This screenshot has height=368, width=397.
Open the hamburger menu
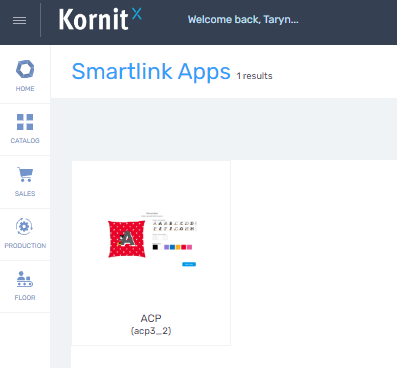click(19, 21)
